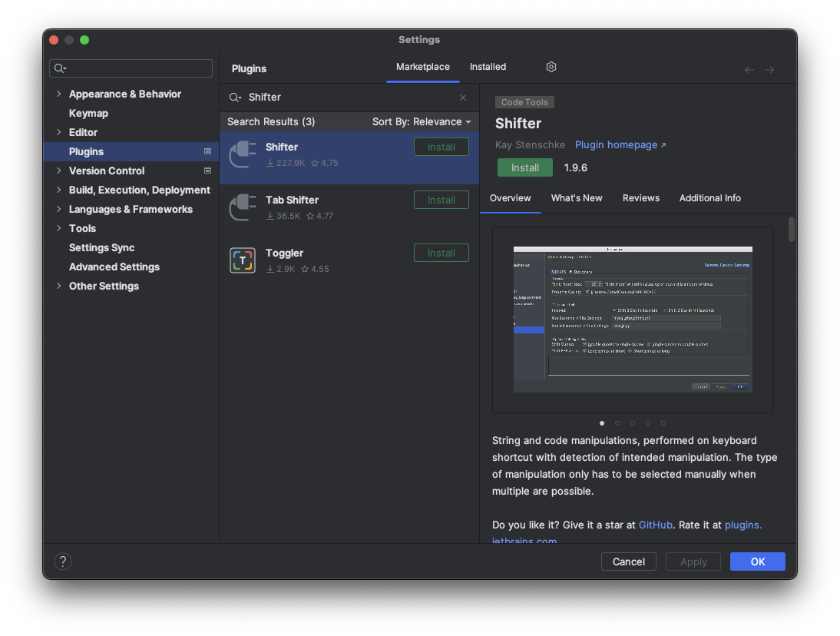Image resolution: width=840 pixels, height=636 pixels.
Task: Go back with the left arrow
Action: pyautogui.click(x=749, y=70)
